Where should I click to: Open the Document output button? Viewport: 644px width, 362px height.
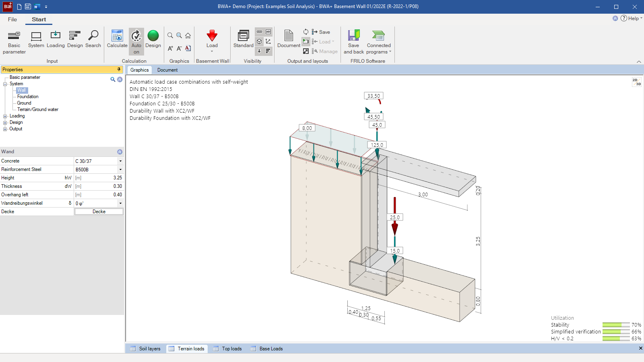(289, 39)
